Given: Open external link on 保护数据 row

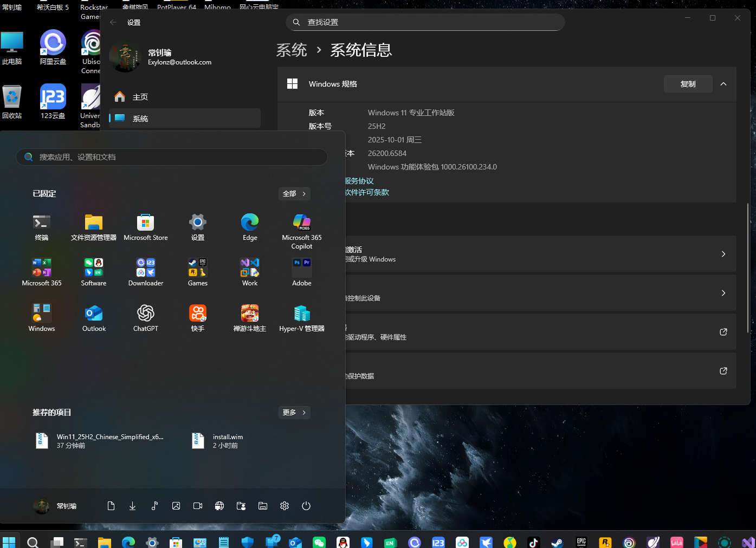Looking at the screenshot, I should point(723,371).
